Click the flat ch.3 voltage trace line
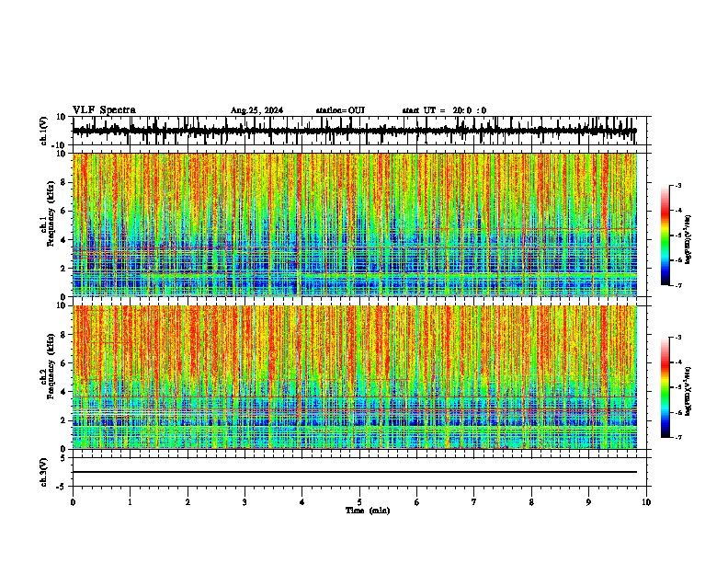This screenshot has width=728, height=563. pyautogui.click(x=355, y=472)
